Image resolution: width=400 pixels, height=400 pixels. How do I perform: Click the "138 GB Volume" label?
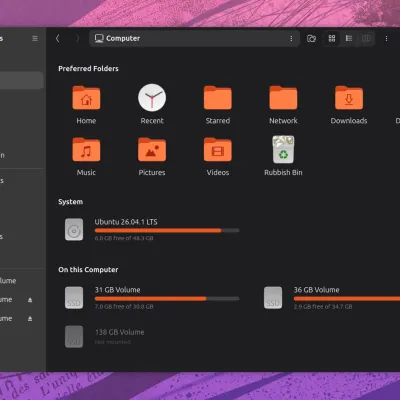click(120, 332)
